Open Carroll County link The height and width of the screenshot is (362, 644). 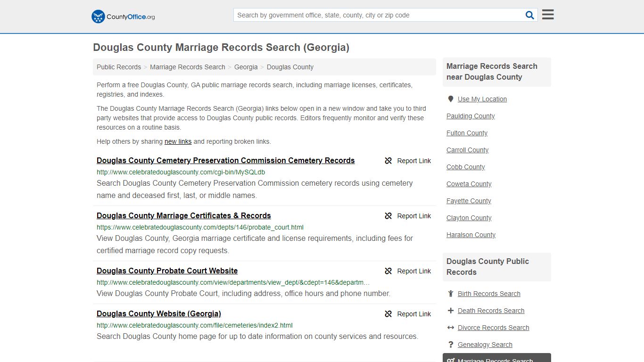(467, 150)
